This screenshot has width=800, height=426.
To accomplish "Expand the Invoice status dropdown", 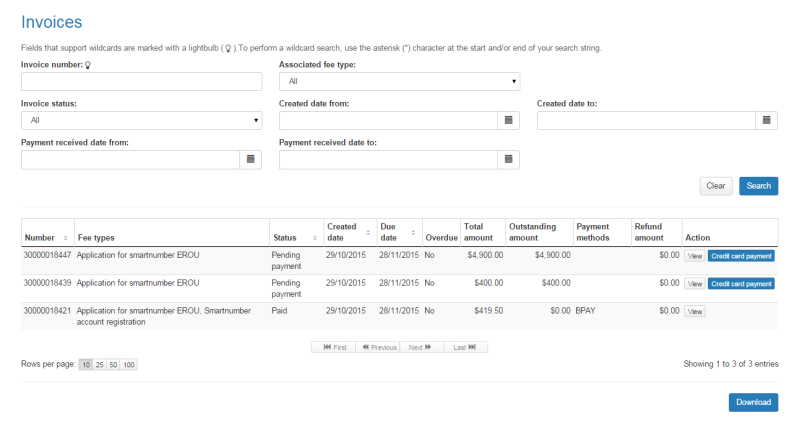I will pyautogui.click(x=141, y=120).
